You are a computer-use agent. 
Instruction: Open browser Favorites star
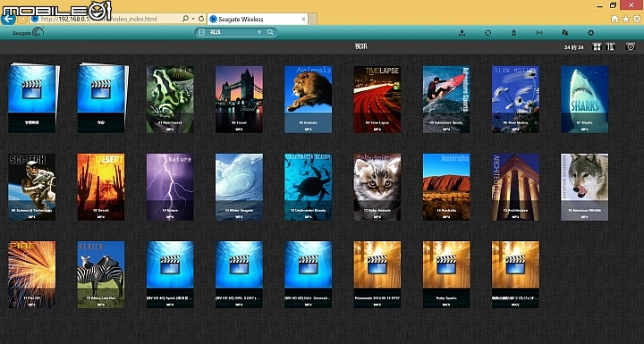(625, 19)
